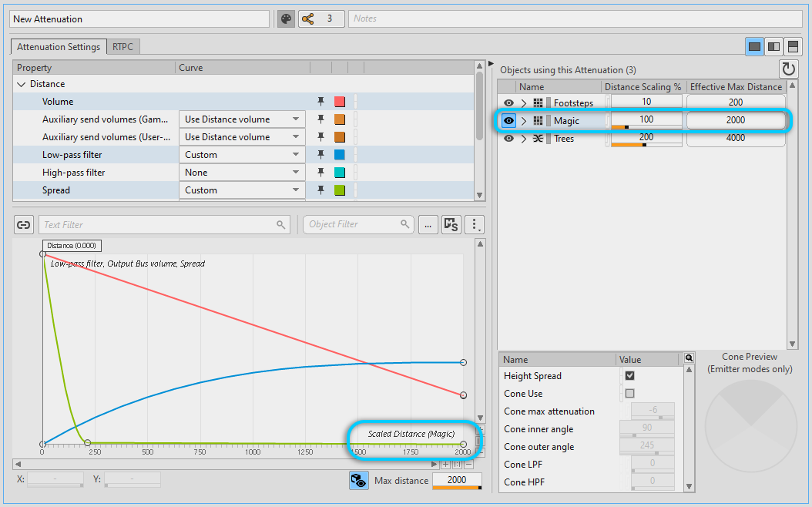Switch to side-by-side split layout

click(773, 47)
